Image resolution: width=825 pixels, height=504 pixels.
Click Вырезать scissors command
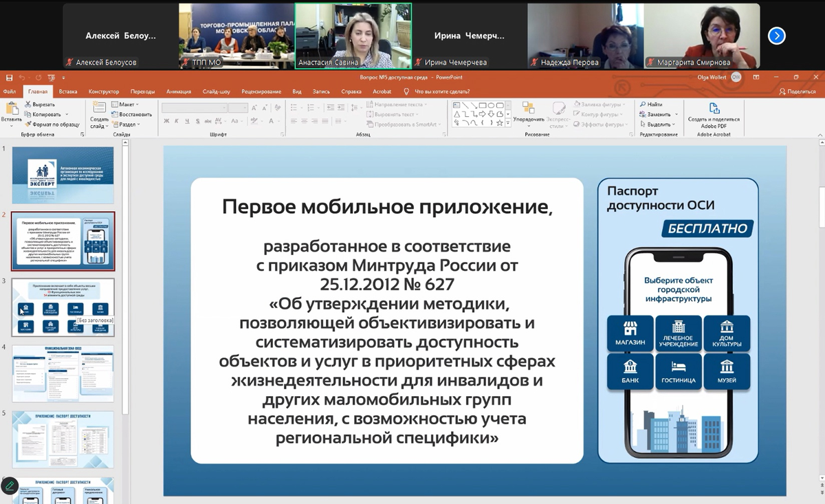coord(40,105)
